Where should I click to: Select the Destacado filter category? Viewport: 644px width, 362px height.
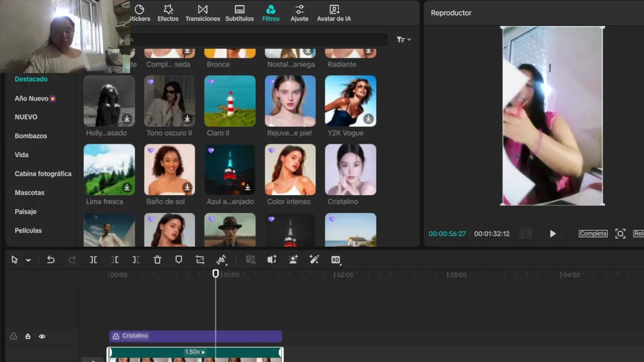tap(31, 79)
